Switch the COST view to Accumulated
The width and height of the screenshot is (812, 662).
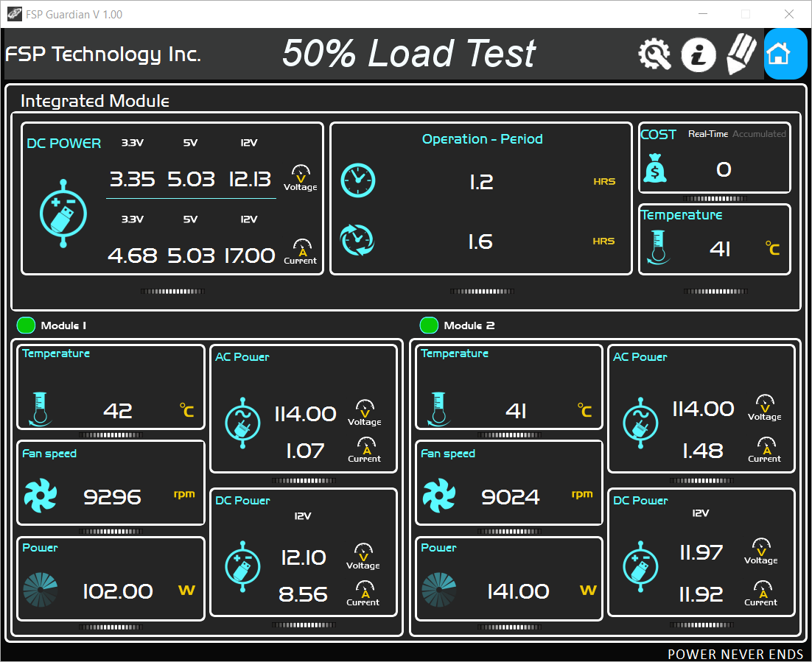[759, 134]
